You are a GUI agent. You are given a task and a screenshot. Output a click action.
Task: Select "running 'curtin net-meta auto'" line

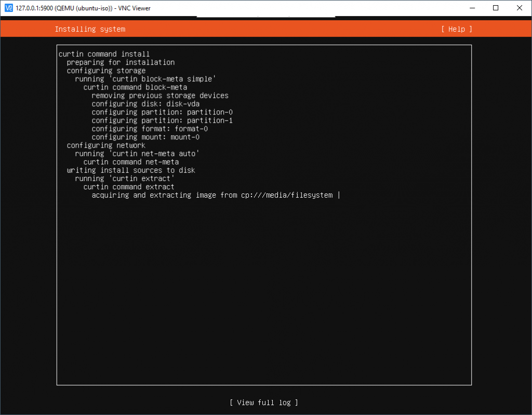[x=137, y=154]
